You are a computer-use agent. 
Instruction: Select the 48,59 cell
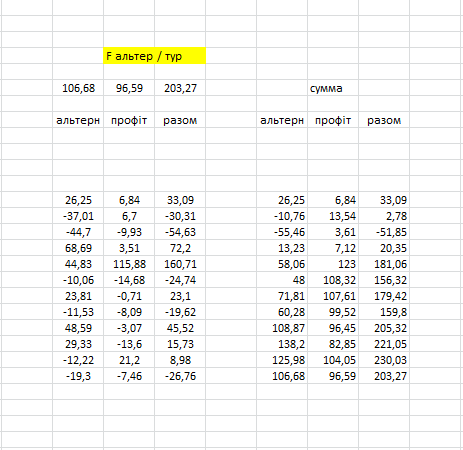click(78, 328)
